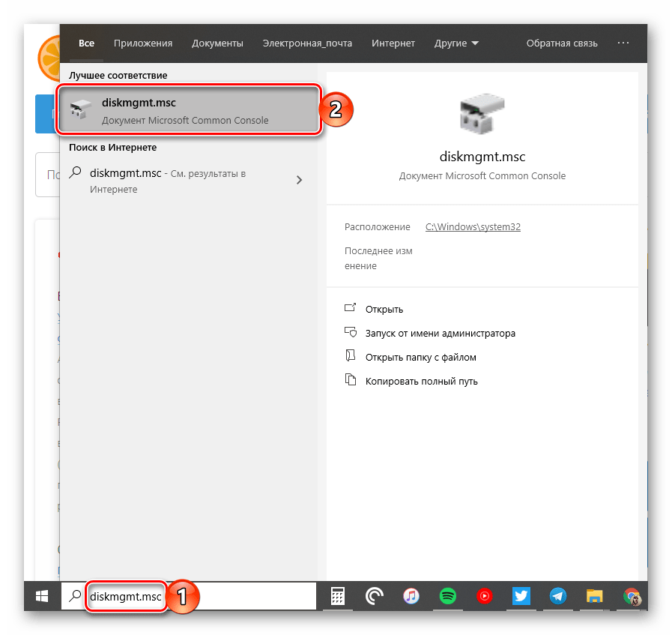The height and width of the screenshot is (635, 672).
Task: Switch to the Все tab
Action: [x=86, y=43]
